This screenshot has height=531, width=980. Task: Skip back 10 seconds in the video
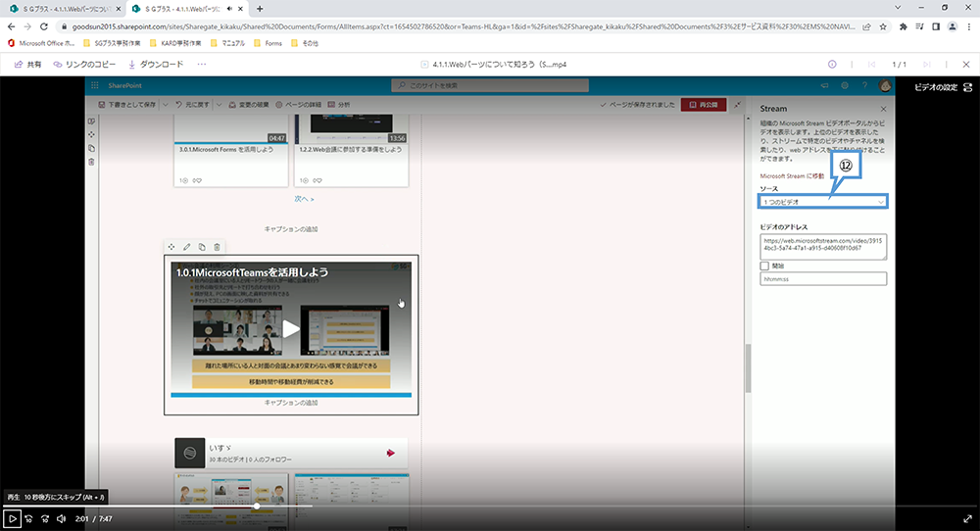click(28, 518)
